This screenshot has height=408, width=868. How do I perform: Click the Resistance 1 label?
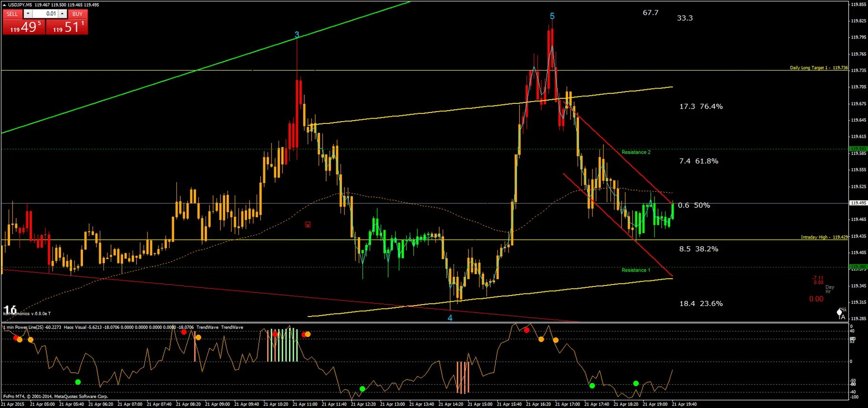tap(636, 270)
